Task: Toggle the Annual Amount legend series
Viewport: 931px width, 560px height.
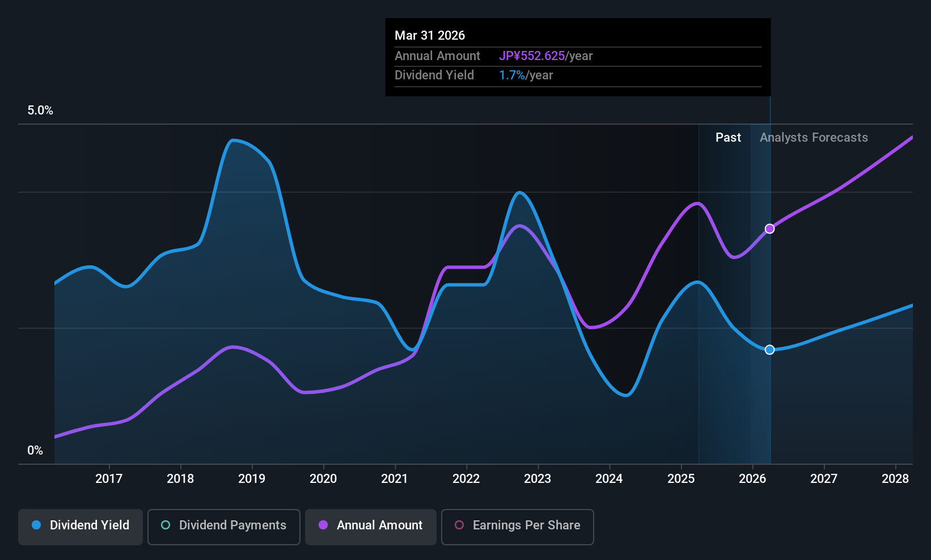Action: [371, 527]
